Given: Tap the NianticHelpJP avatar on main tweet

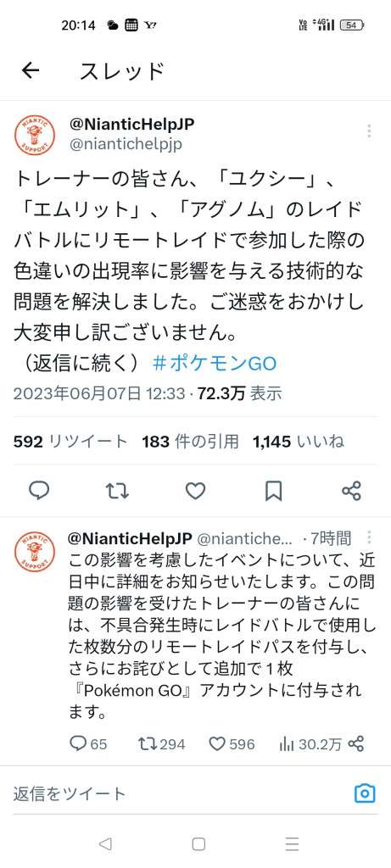Looking at the screenshot, I should [x=35, y=135].
